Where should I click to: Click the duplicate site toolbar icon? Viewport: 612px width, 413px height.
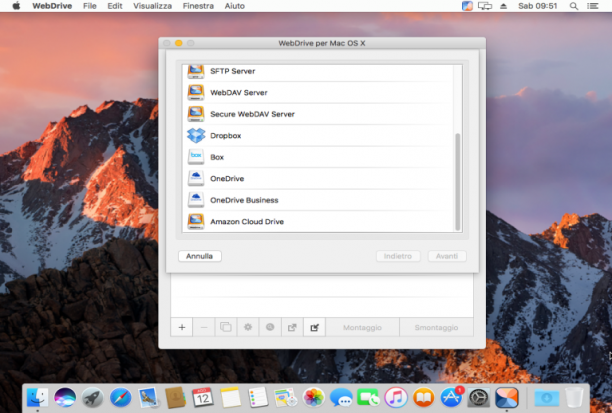coord(226,327)
